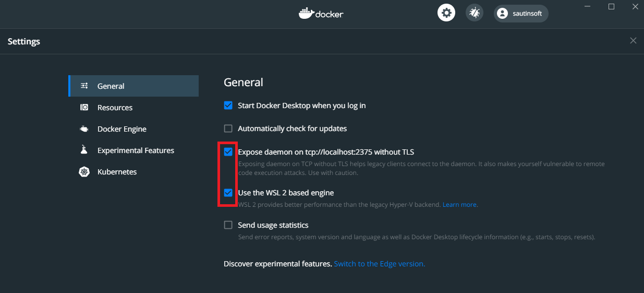This screenshot has width=644, height=293.
Task: Open the Resources settings section
Action: click(x=115, y=108)
